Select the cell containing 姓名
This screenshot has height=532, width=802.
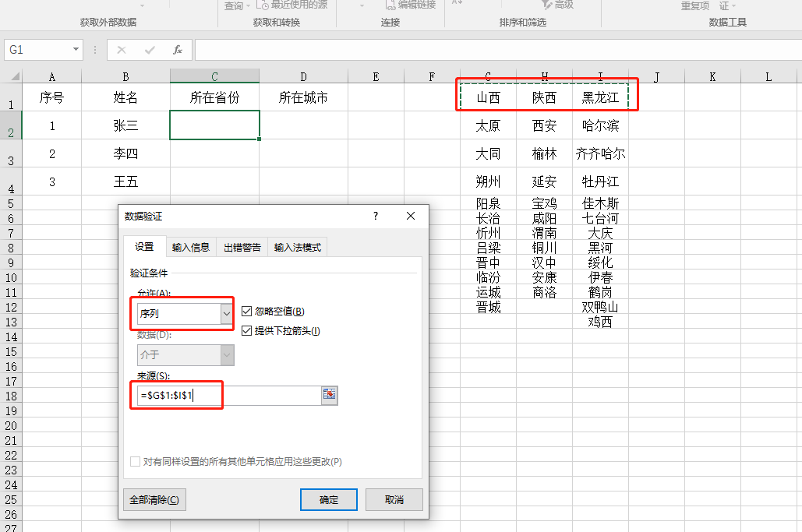[x=125, y=97]
